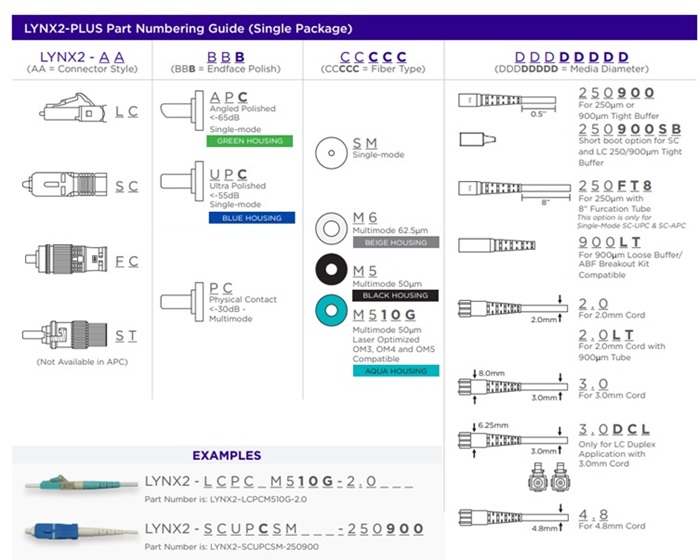Click the Green Housing color label
This screenshot has height=560, width=698.
click(x=250, y=141)
